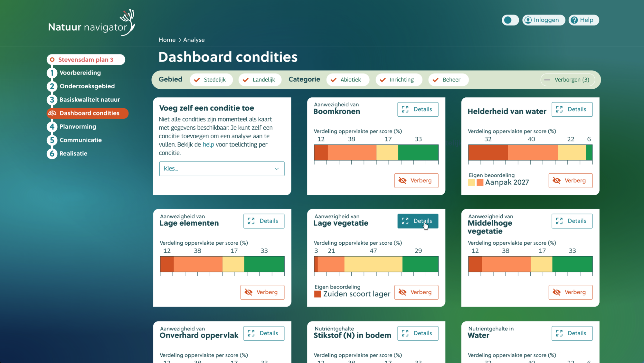Click the step 1 circle for Voorbereiding
Image resolution: width=644 pixels, height=363 pixels.
pos(52,73)
